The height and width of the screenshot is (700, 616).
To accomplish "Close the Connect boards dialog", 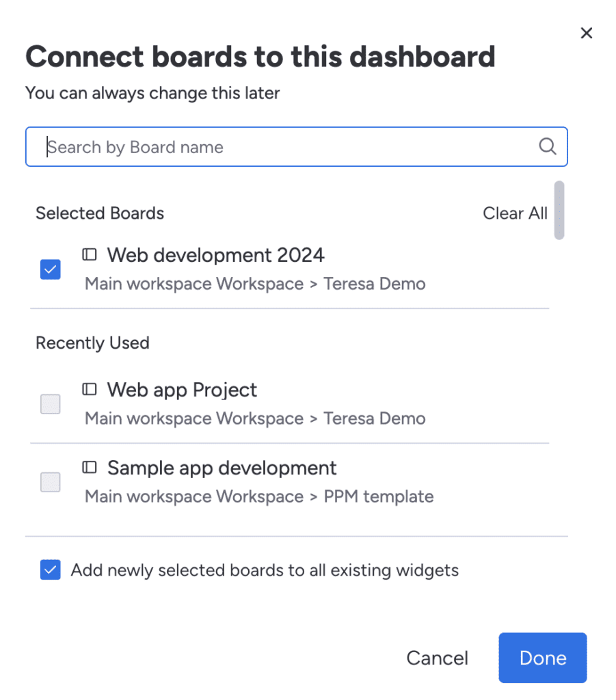I will tap(586, 33).
